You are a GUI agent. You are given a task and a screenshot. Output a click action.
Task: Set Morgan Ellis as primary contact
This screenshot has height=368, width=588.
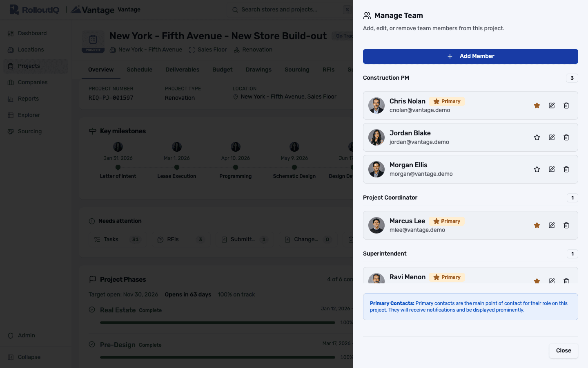[x=537, y=169]
